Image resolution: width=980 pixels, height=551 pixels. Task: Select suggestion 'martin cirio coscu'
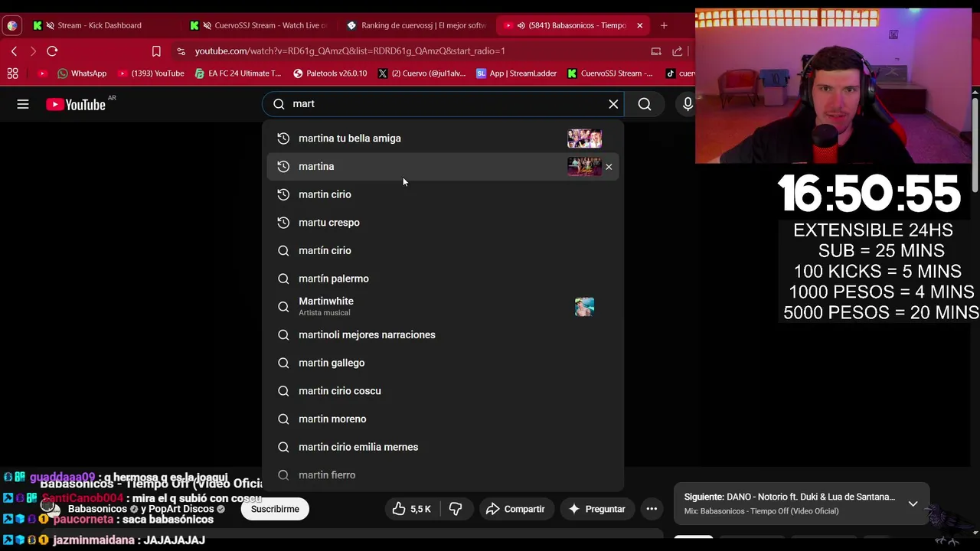443,391
